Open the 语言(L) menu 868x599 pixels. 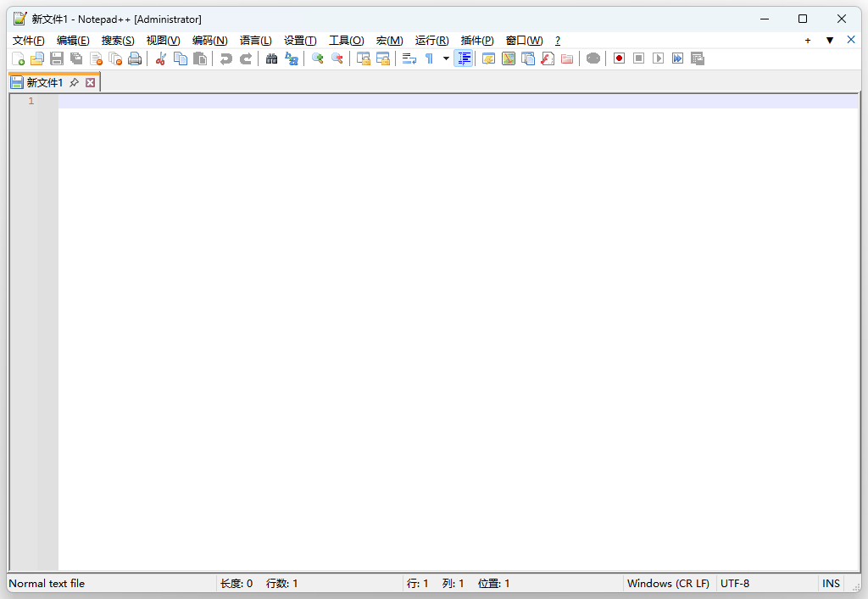coord(256,41)
